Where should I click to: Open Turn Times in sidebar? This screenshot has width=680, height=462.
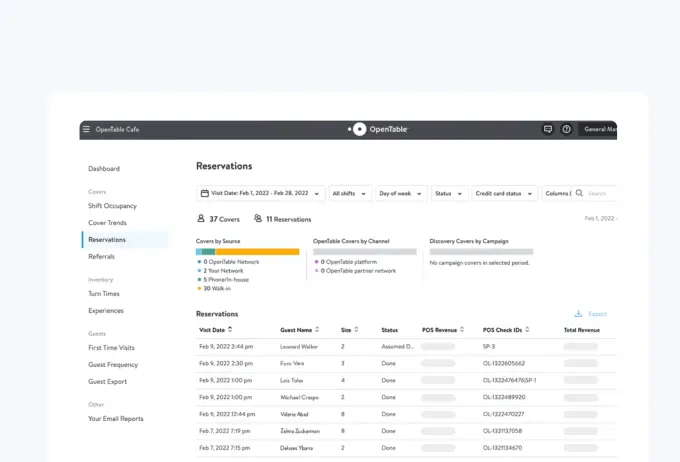[104, 294]
